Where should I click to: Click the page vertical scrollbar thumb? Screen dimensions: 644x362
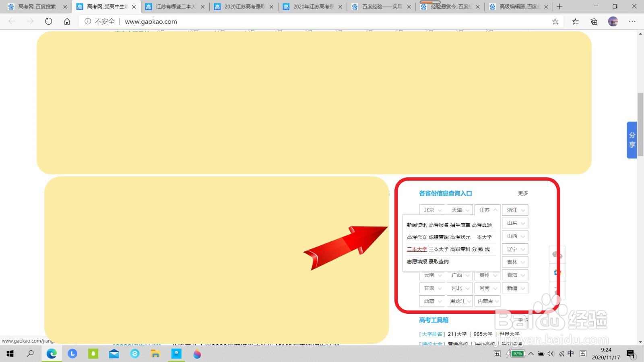pos(640,125)
